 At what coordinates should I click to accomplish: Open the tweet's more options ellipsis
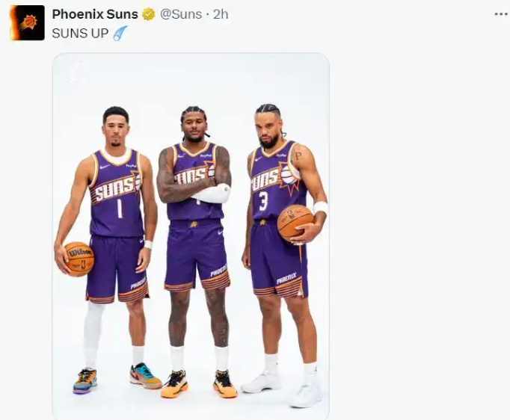click(x=500, y=14)
